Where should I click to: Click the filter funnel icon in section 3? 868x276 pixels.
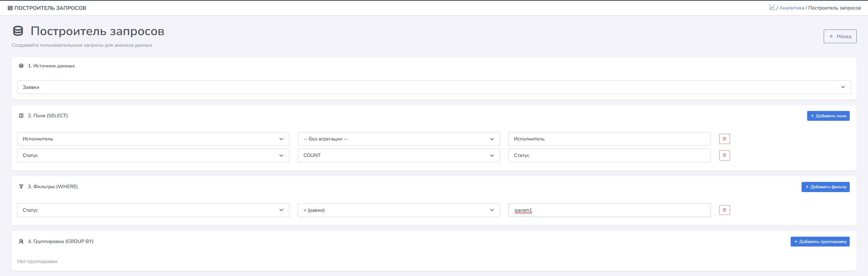pos(21,186)
